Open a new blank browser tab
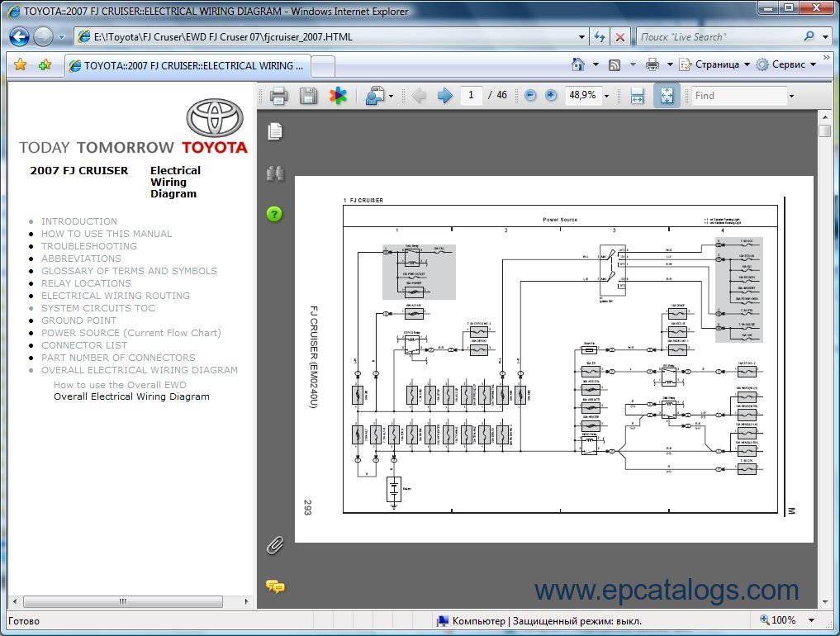Viewport: 840px width, 636px height. coord(323,66)
